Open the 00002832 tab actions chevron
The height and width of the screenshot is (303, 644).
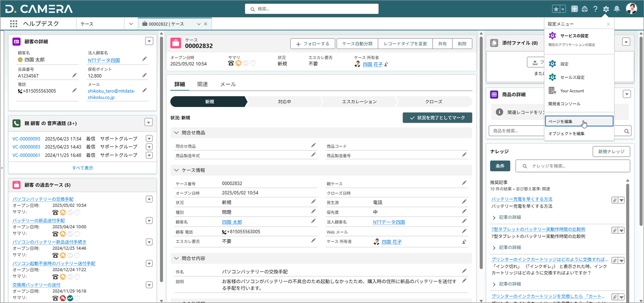(x=198, y=24)
